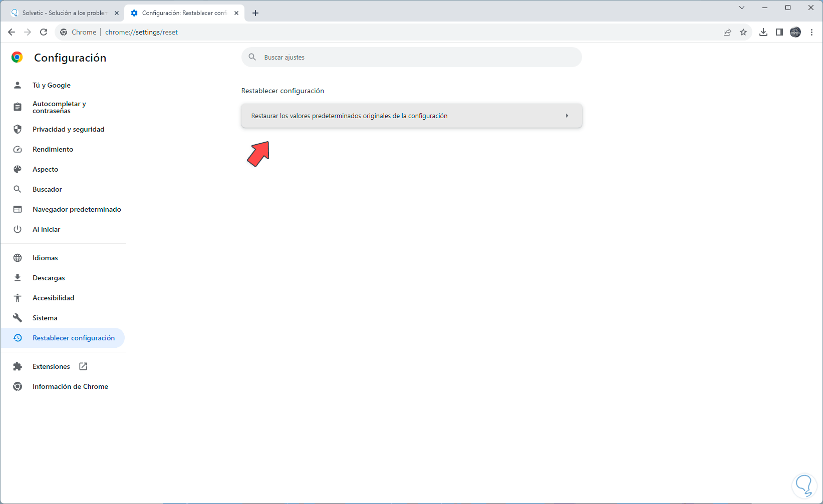Screen dimensions: 823x504
Task: Share this page using the share icon
Action: [x=727, y=32]
